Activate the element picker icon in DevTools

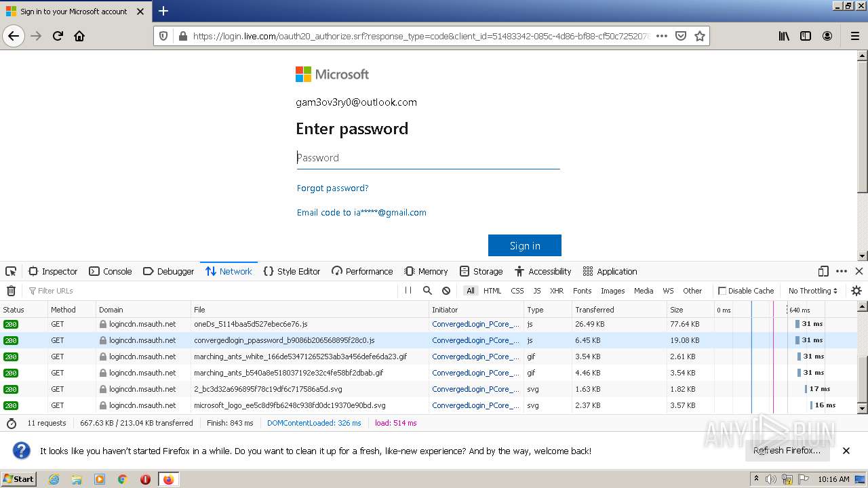[x=11, y=271]
